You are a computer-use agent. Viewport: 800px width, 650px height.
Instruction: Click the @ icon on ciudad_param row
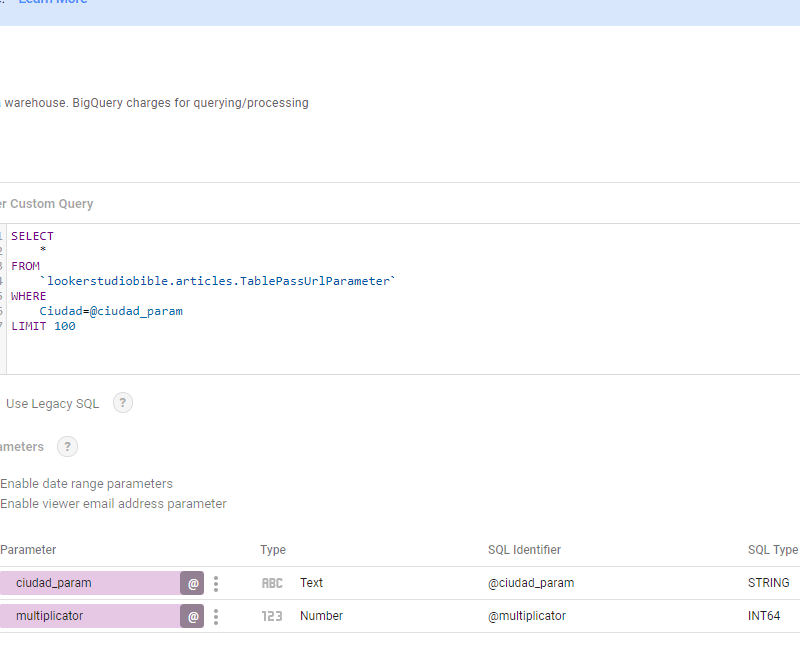191,583
